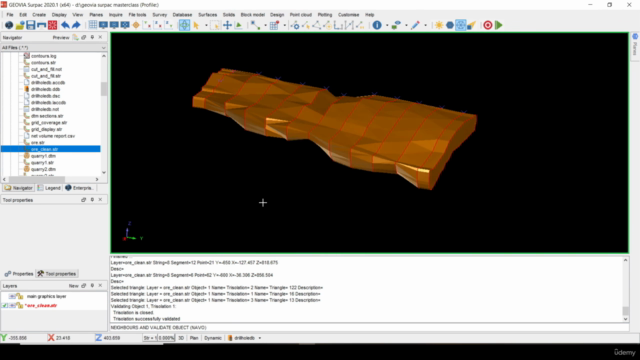The image size is (640, 360).
Task: Toggle Dynamic mode in status bar
Action: tap(213, 338)
